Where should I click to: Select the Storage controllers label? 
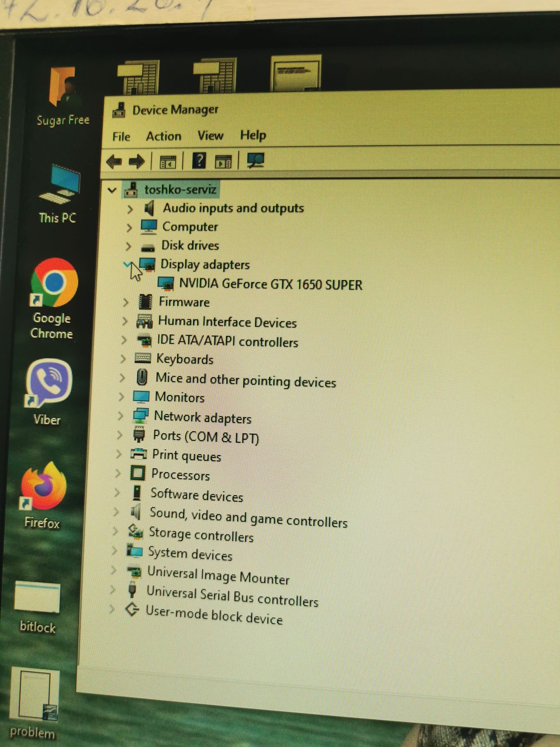coord(201,534)
